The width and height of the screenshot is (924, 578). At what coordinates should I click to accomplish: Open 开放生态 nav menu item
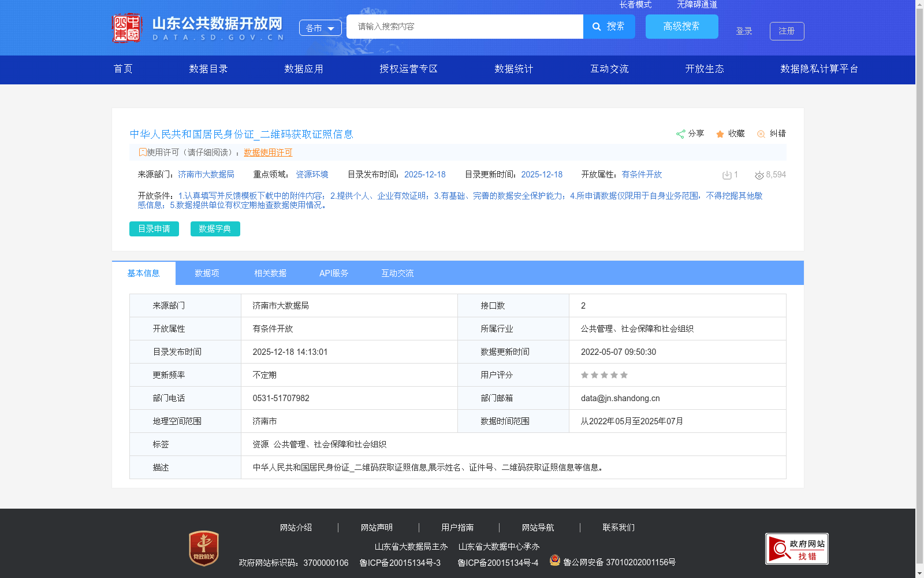click(705, 69)
